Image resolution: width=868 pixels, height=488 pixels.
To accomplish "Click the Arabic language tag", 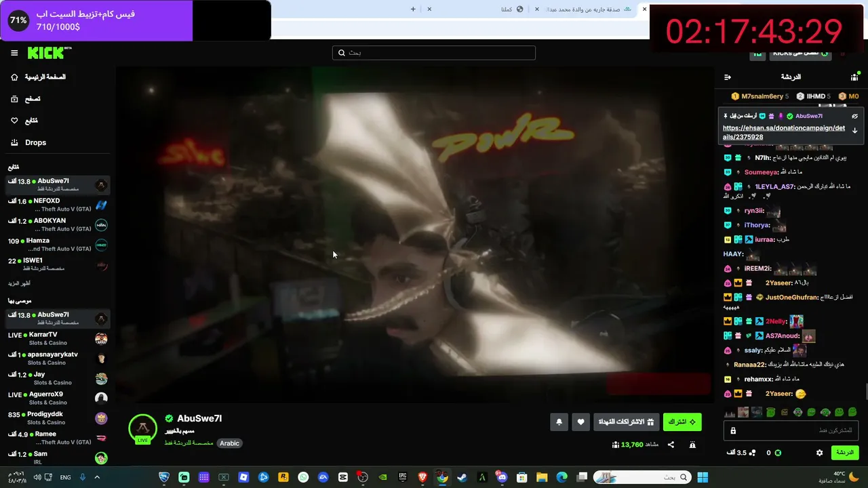I will point(229,443).
